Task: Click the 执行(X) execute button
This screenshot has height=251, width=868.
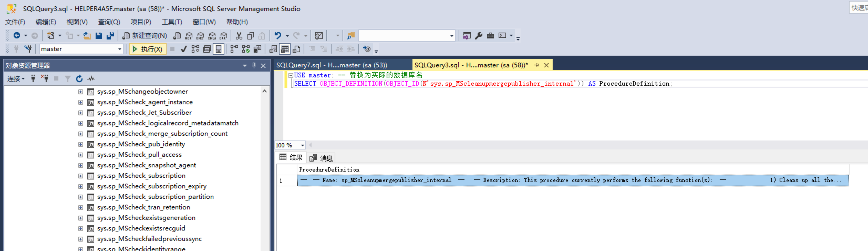Action: pyautogui.click(x=148, y=49)
